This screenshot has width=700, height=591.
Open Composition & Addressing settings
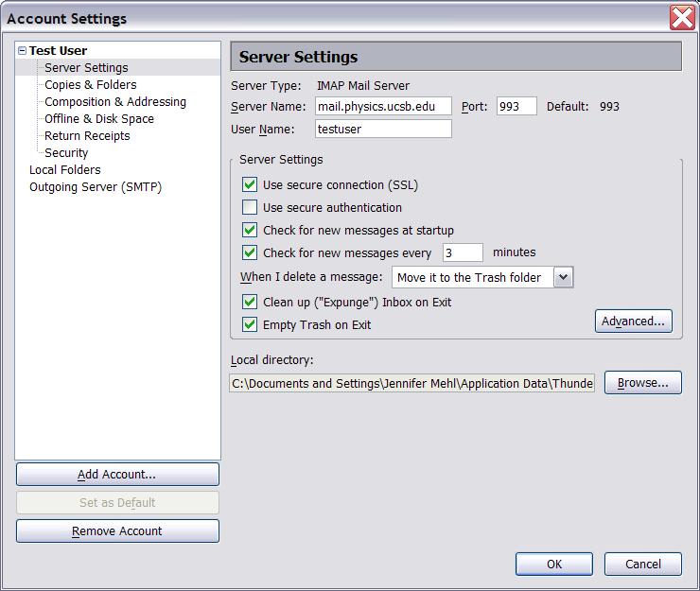114,101
